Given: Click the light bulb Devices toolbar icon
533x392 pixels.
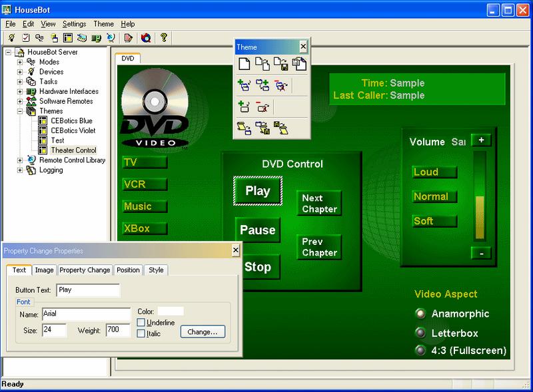Looking at the screenshot, I should click(11, 37).
